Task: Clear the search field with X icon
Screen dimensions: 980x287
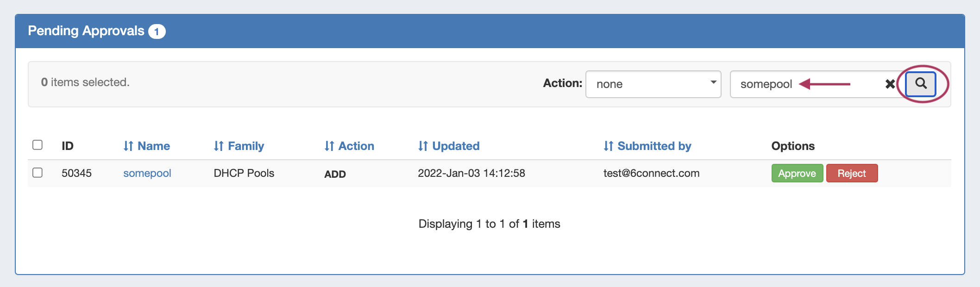Action: click(890, 84)
